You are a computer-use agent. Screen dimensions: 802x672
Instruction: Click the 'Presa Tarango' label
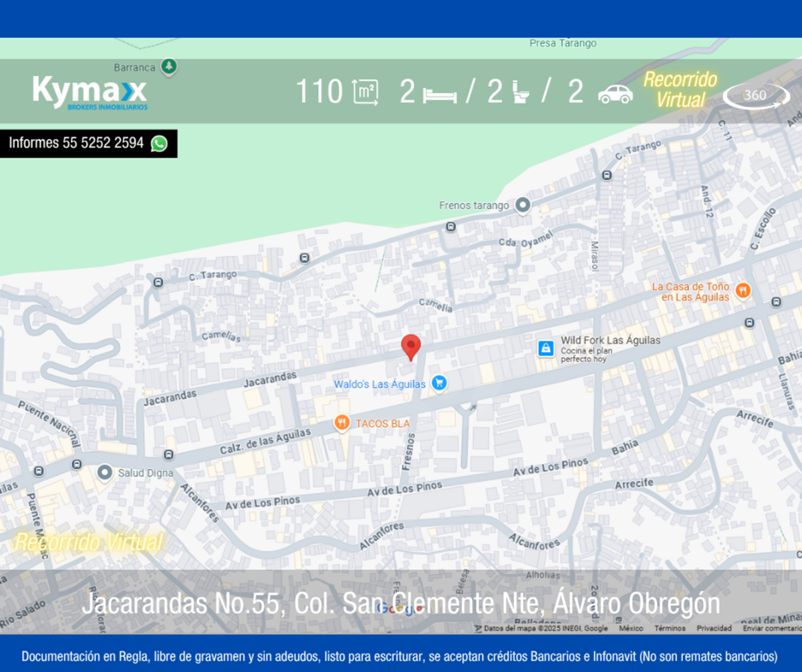coord(563,43)
